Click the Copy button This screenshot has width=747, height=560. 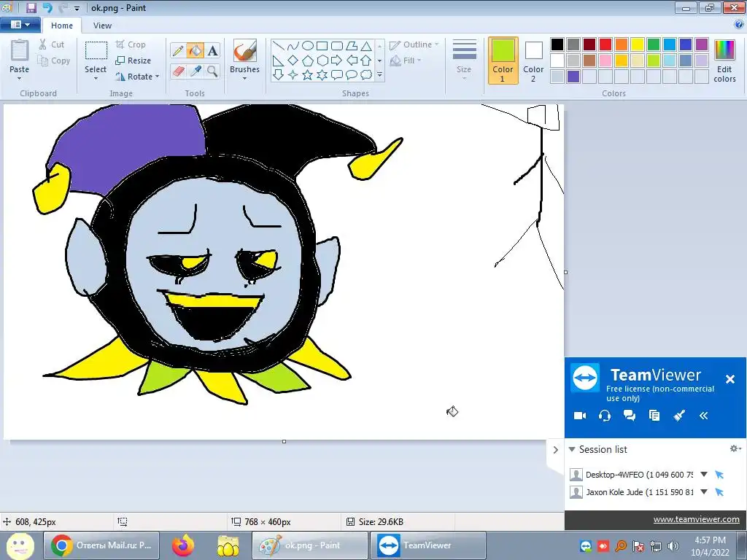click(54, 61)
